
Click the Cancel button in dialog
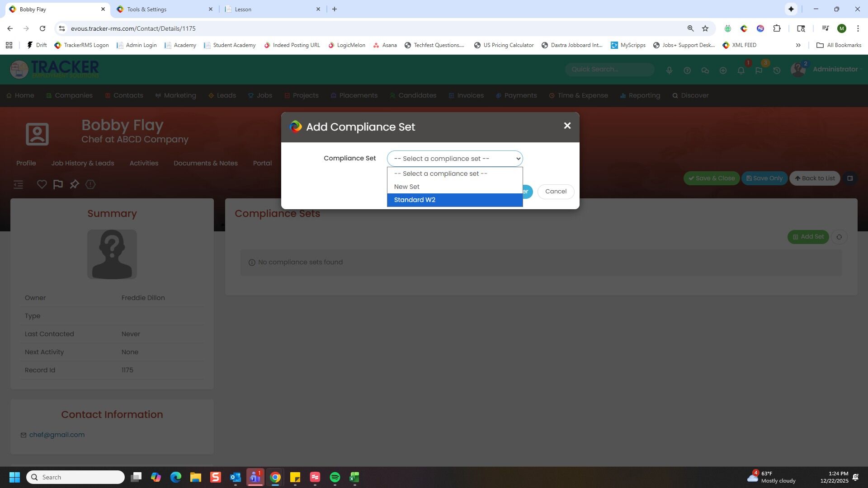pos(555,191)
